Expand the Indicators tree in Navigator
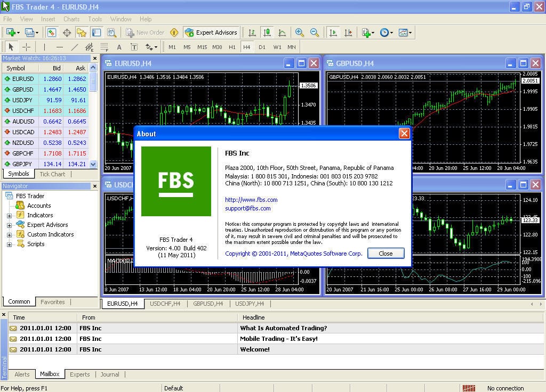This screenshot has width=546, height=392. point(10,215)
